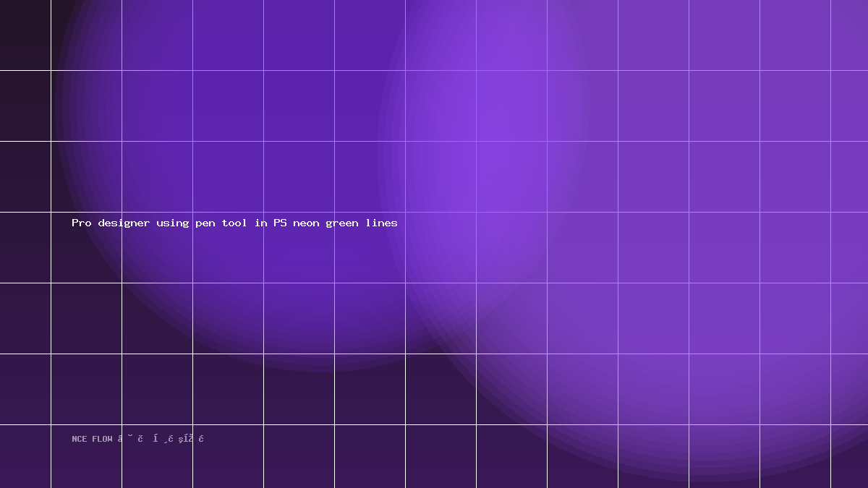Click the "NCE" text in the footer
Image resolution: width=868 pixels, height=488 pixels.
click(x=80, y=439)
